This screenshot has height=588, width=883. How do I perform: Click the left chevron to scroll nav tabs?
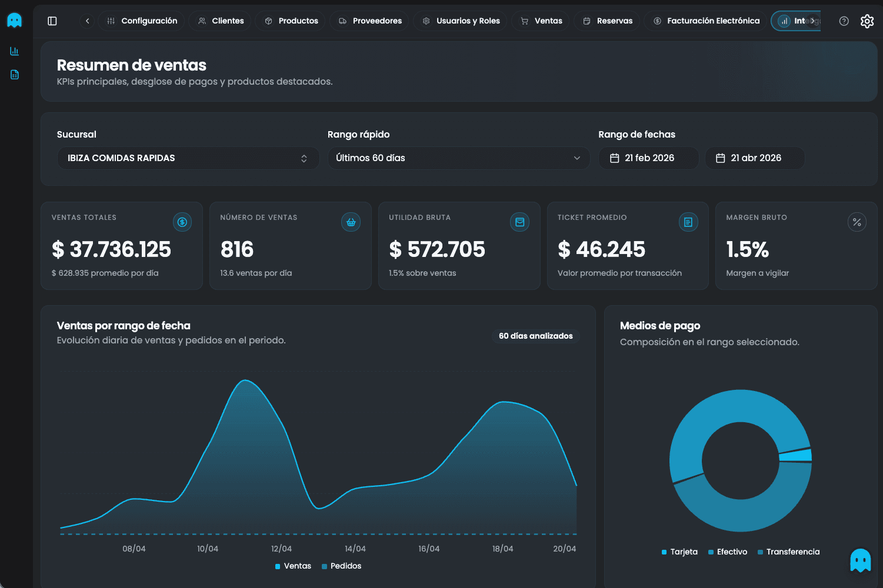point(86,21)
